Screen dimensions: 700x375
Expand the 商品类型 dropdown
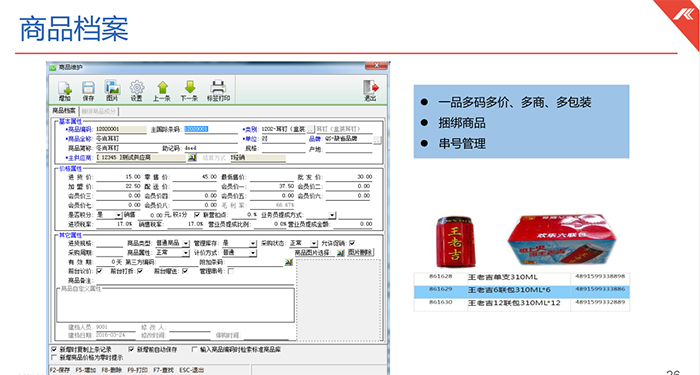tap(186, 243)
